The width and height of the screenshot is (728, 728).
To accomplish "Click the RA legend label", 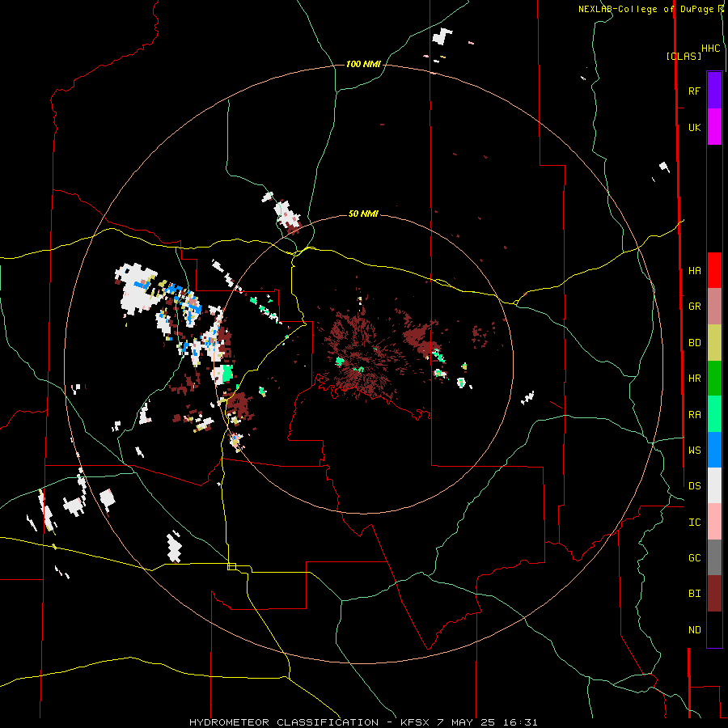I will point(694,414).
